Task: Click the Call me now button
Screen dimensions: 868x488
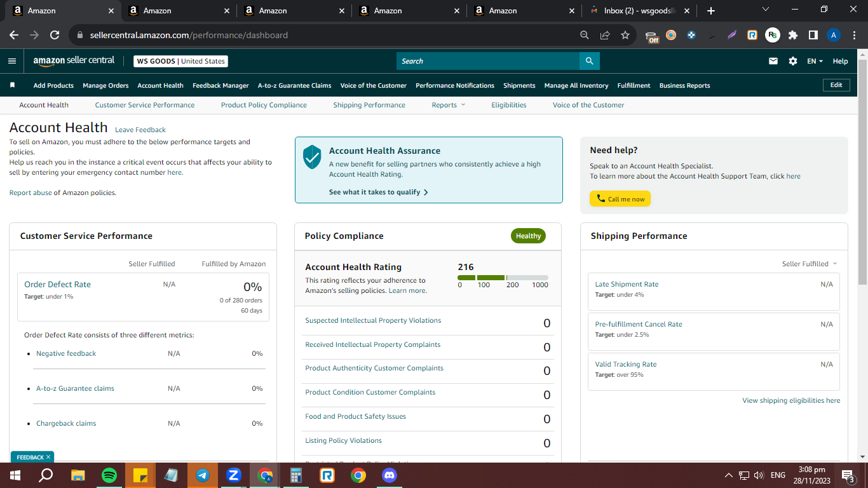Action: pos(620,199)
